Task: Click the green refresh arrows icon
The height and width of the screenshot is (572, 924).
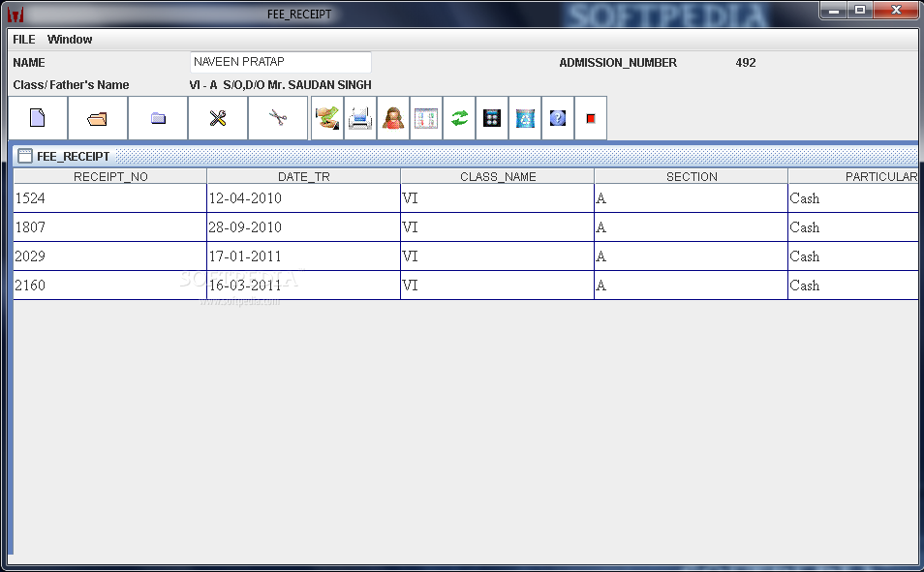Action: (459, 118)
